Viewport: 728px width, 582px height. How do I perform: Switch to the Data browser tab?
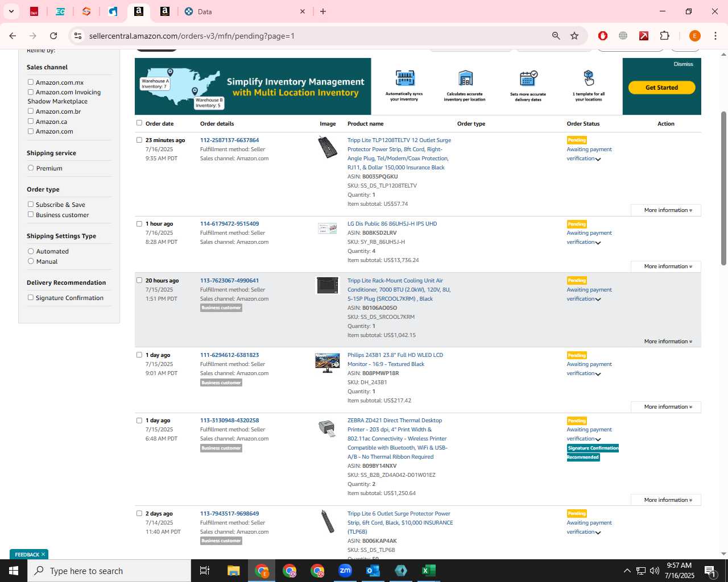tap(245, 11)
